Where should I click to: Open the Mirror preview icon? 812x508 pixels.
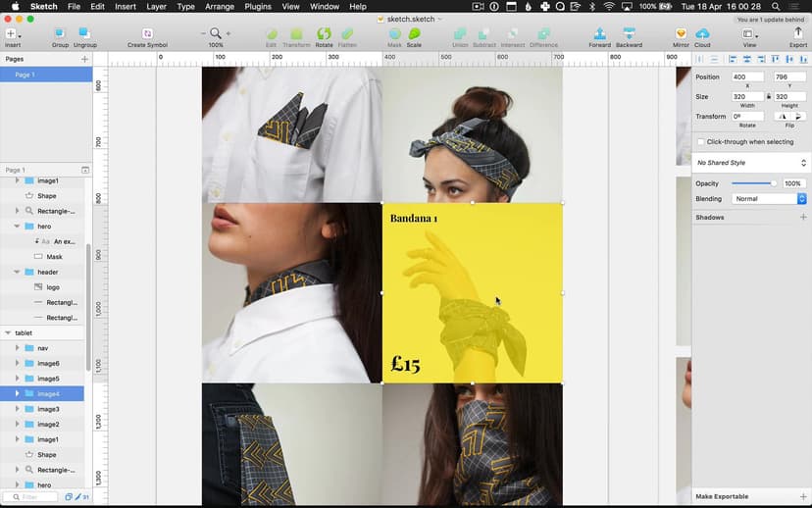(681, 34)
